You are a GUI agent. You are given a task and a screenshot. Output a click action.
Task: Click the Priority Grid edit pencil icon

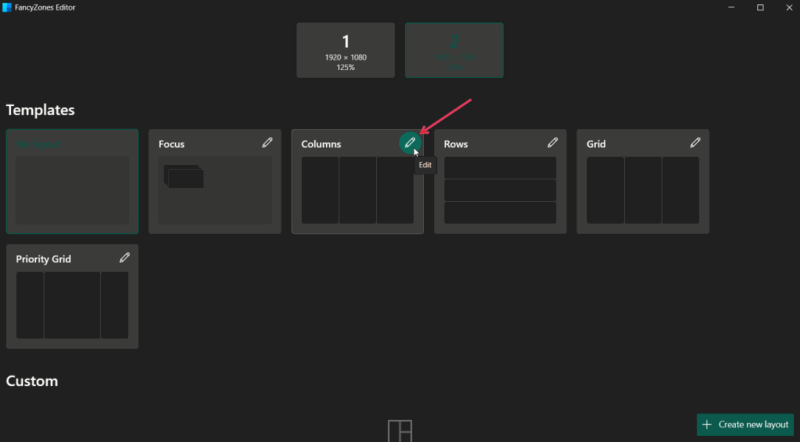(x=124, y=257)
